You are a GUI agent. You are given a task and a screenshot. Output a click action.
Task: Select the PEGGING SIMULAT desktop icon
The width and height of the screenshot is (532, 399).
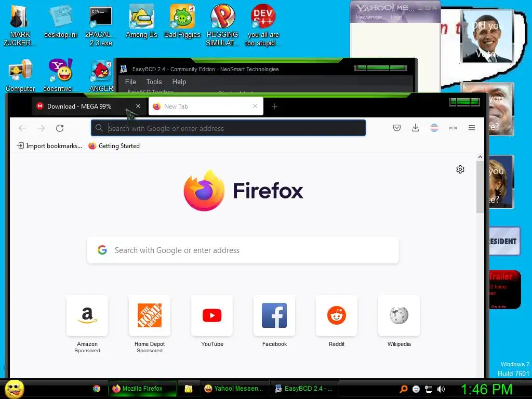click(x=222, y=25)
